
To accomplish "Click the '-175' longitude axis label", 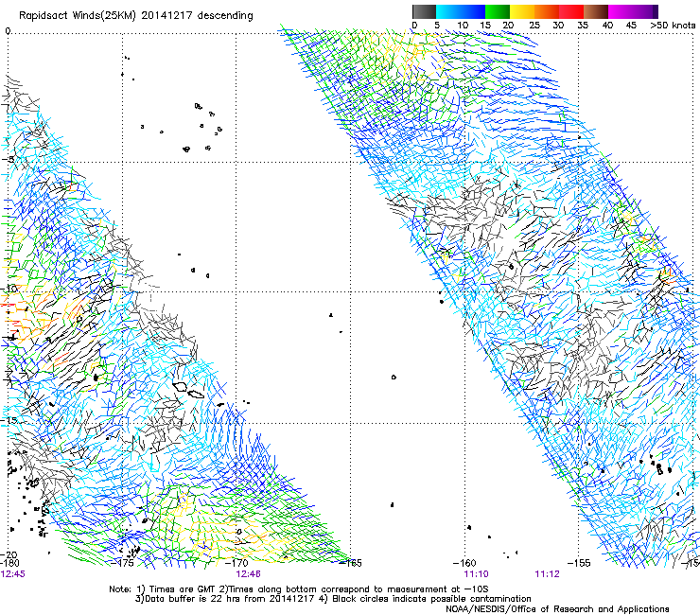I will [122, 563].
